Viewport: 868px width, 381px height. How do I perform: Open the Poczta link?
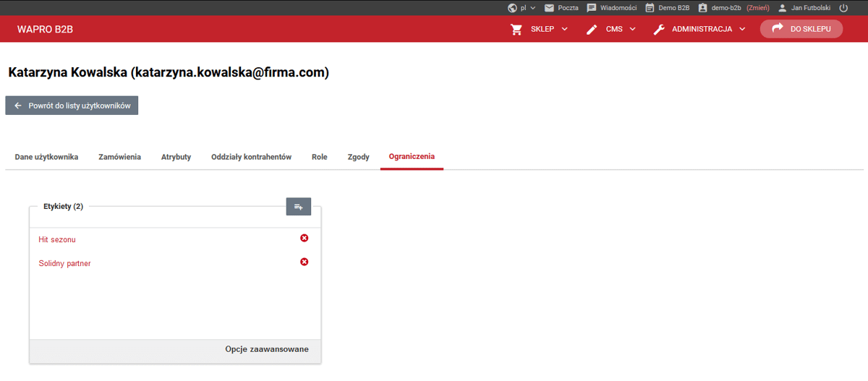tap(568, 8)
